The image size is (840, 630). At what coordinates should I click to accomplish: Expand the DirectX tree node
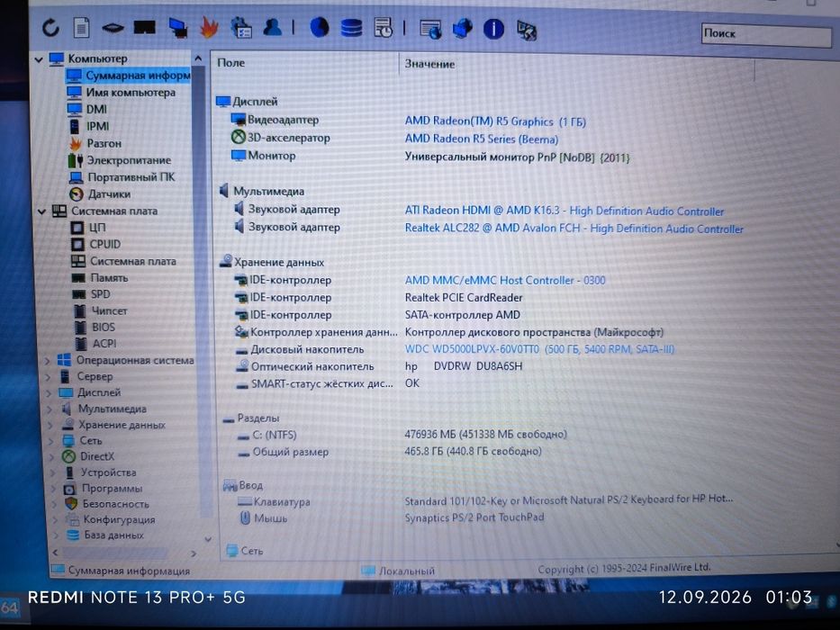52,457
